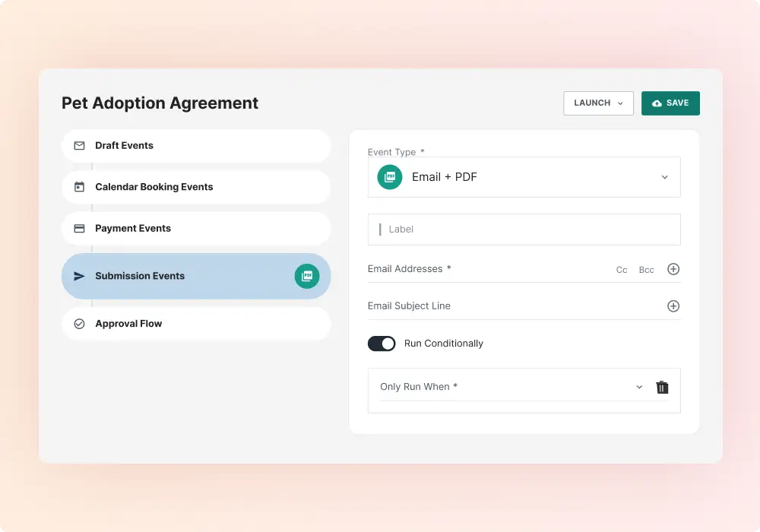Image resolution: width=760 pixels, height=532 pixels.
Task: Toggle the Run Conditionally switch off
Action: pos(382,344)
